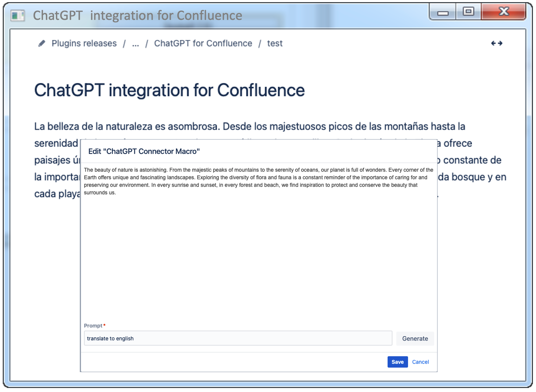Cancel the macro dialog
The width and height of the screenshot is (536, 392).
coord(420,362)
